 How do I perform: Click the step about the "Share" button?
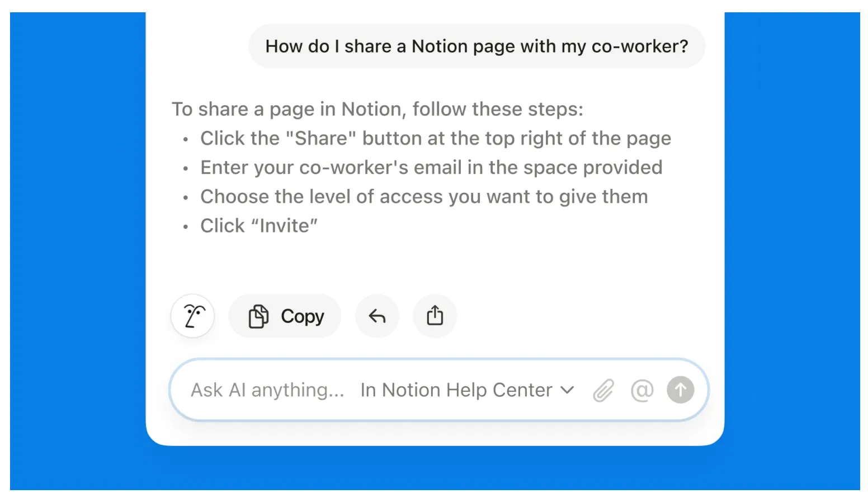pyautogui.click(x=436, y=139)
